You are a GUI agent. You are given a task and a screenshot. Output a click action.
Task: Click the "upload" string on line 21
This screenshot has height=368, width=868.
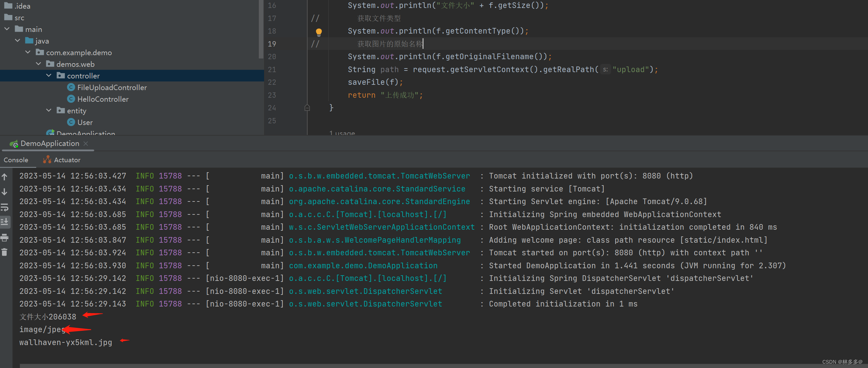630,69
